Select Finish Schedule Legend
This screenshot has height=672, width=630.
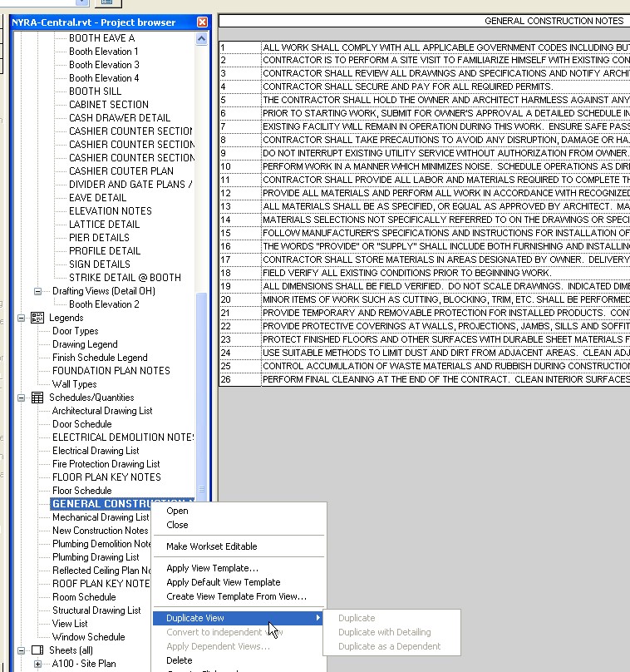point(100,358)
